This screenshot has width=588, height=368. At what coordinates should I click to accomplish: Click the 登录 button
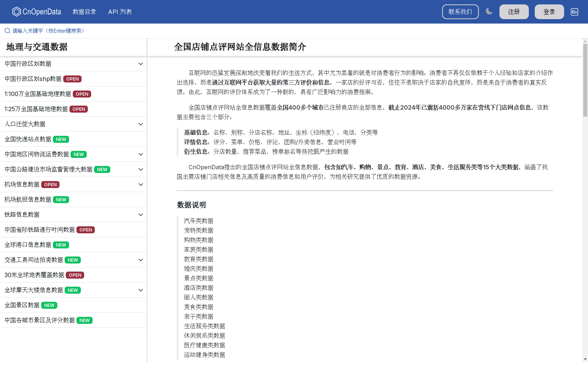549,12
